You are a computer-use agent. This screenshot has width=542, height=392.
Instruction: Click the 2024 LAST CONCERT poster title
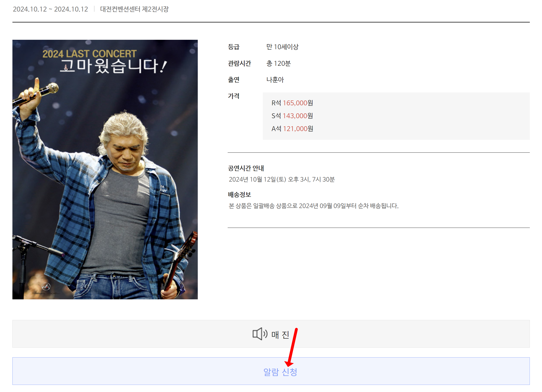coord(89,54)
